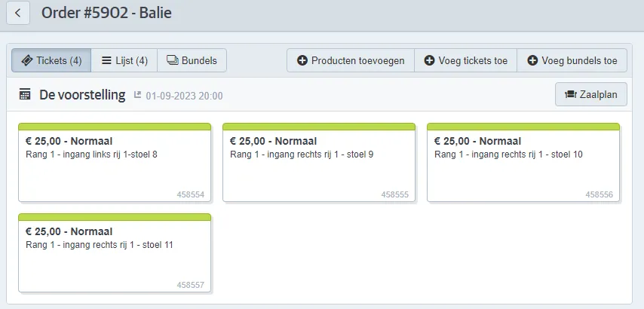Click ticket number 458555
This screenshot has height=309, width=644.
point(394,194)
